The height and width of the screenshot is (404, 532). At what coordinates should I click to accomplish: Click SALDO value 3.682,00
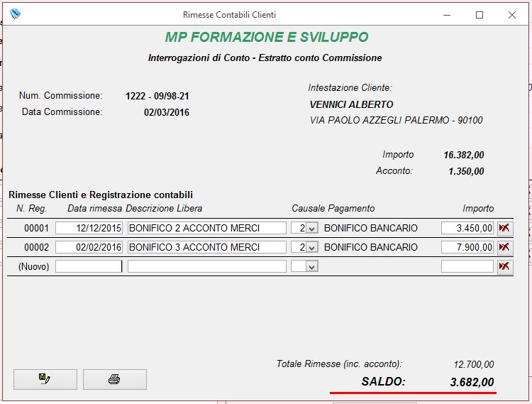click(x=472, y=382)
